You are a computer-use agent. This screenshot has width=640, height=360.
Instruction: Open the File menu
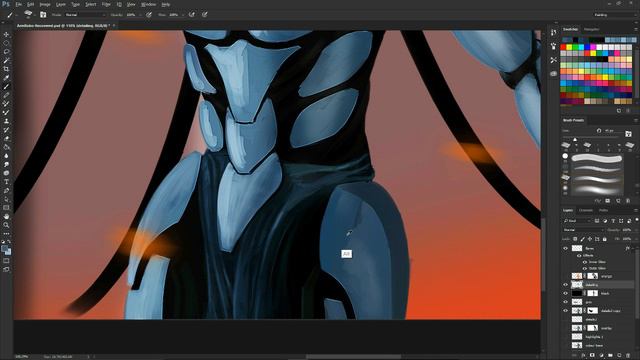click(18, 4)
